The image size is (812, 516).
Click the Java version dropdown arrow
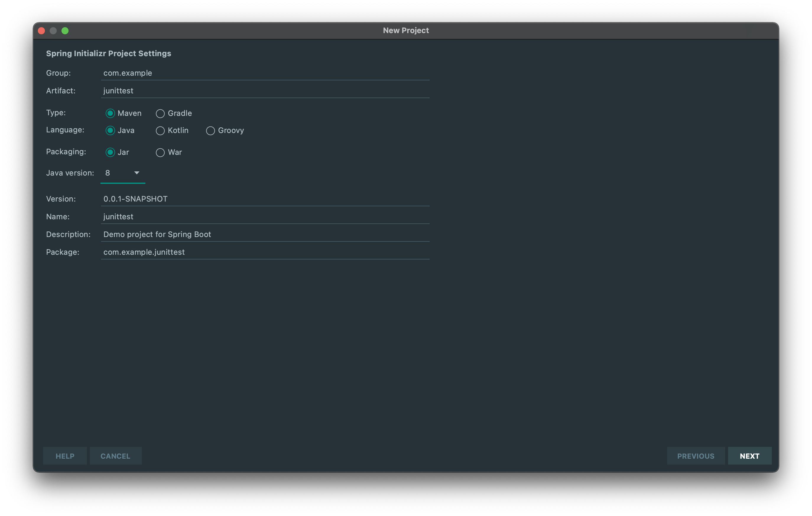(x=137, y=173)
